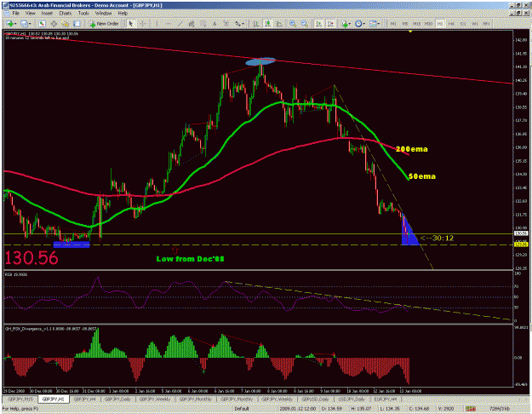Viewport: 532px width, 414px height.
Task: Switch chart to Candlesticks mode
Action: coord(267,24)
